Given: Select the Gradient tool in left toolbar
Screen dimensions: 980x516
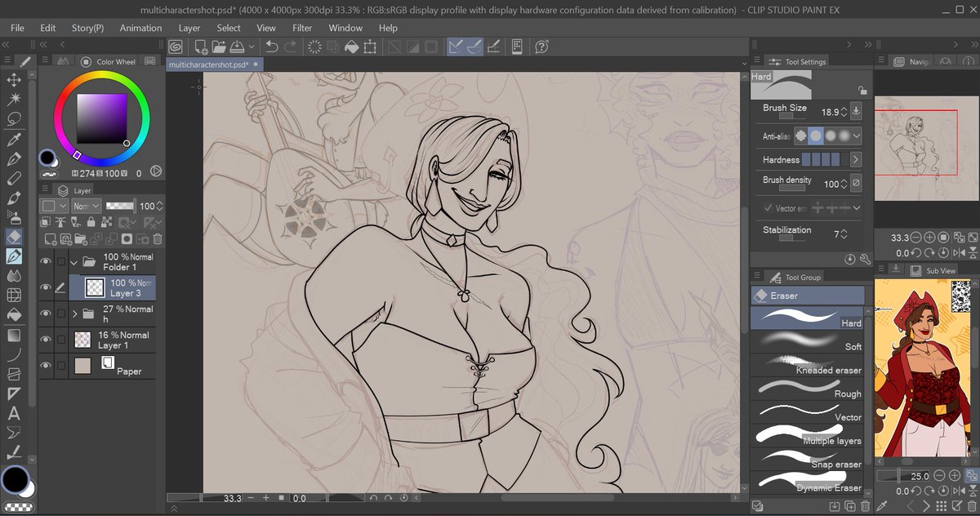Looking at the screenshot, I should (x=14, y=336).
